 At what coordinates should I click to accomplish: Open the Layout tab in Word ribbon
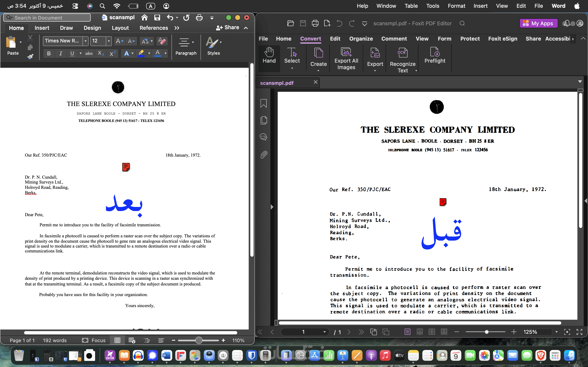click(120, 28)
